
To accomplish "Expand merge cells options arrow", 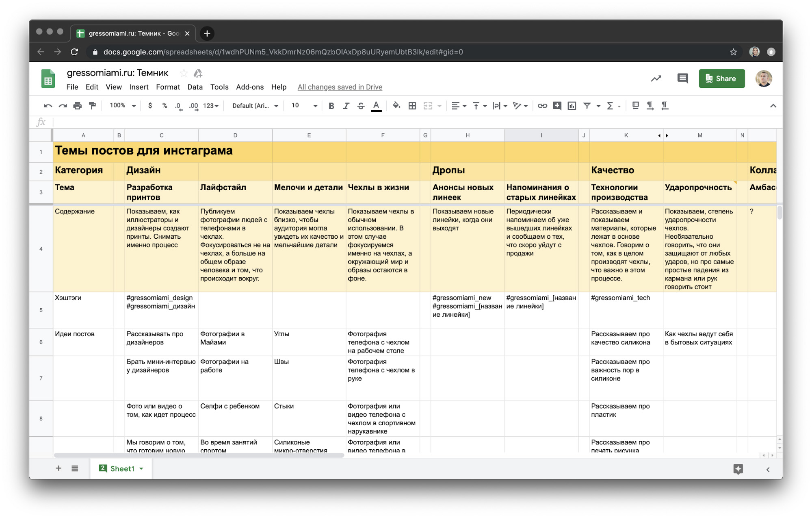I will pyautogui.click(x=439, y=106).
